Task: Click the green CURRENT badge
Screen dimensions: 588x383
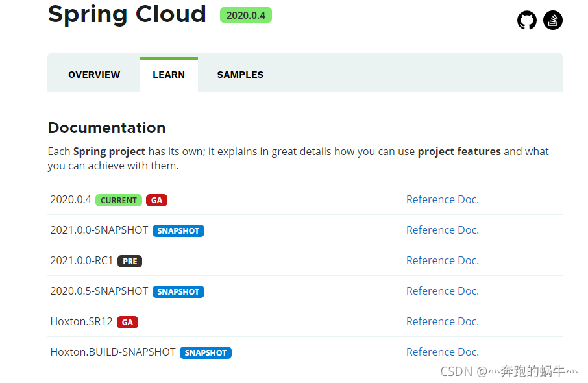Action: [x=119, y=200]
